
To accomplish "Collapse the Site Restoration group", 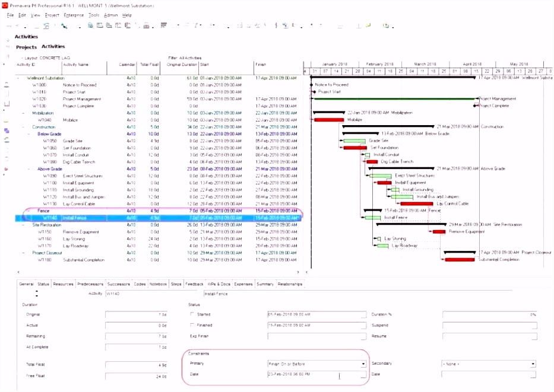I will 24,225.
